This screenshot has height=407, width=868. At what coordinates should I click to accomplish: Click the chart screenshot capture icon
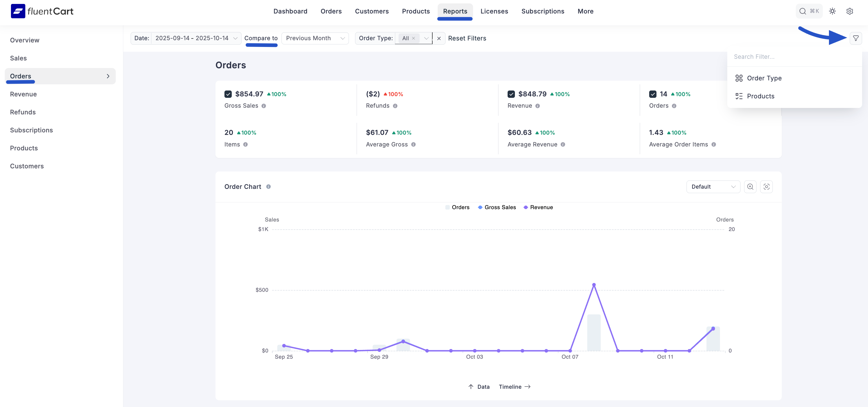[766, 187]
